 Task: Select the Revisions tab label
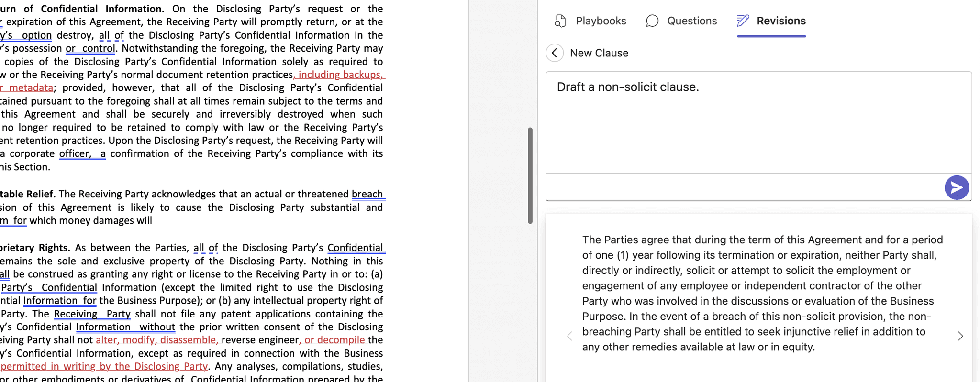point(781,21)
